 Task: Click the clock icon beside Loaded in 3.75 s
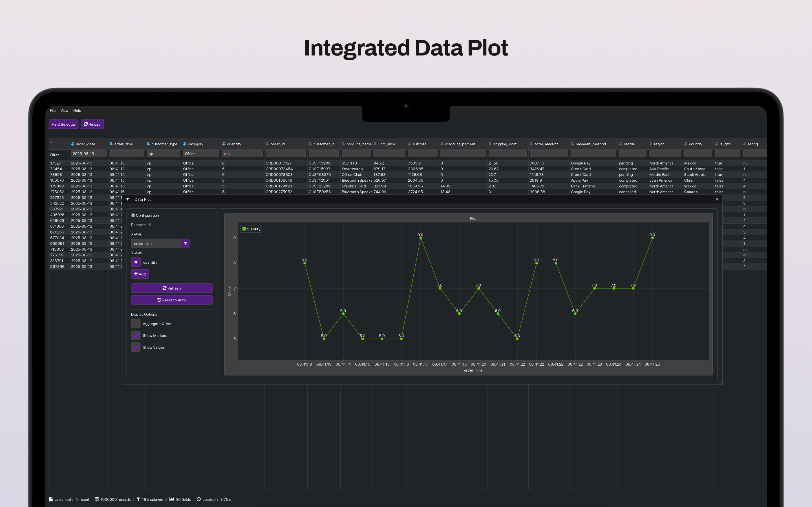pyautogui.click(x=199, y=499)
